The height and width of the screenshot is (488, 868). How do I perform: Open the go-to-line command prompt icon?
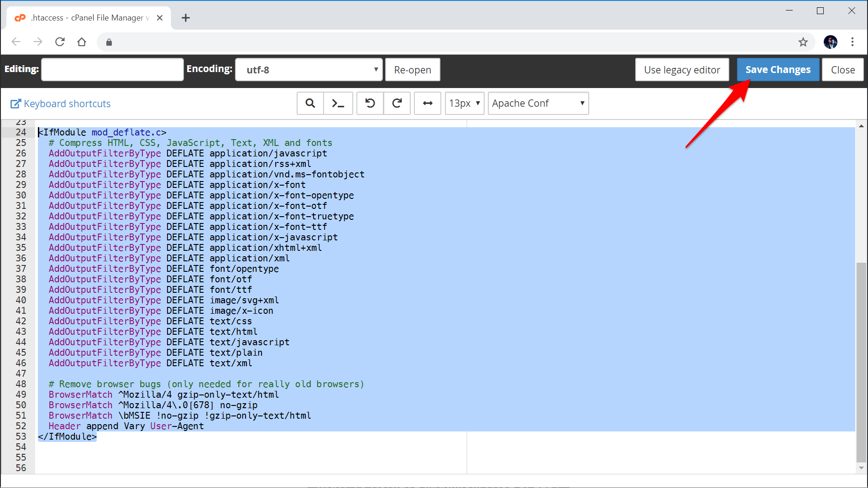pyautogui.click(x=338, y=104)
